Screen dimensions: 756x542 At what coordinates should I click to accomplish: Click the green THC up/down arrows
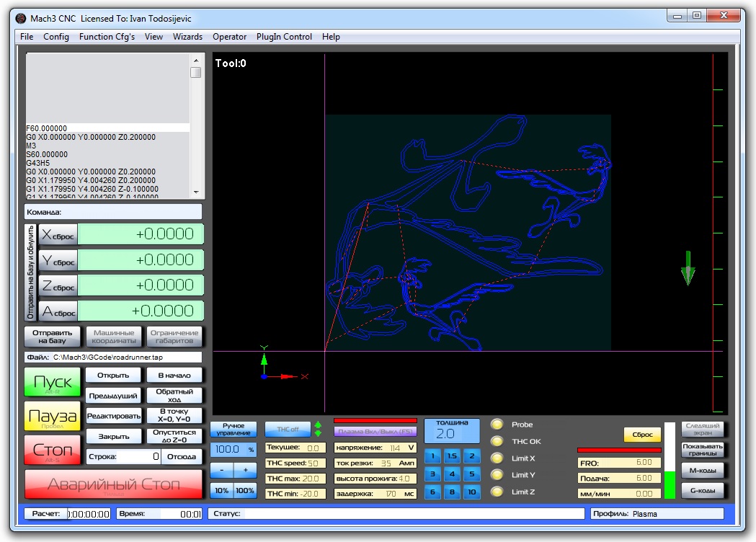pos(318,429)
